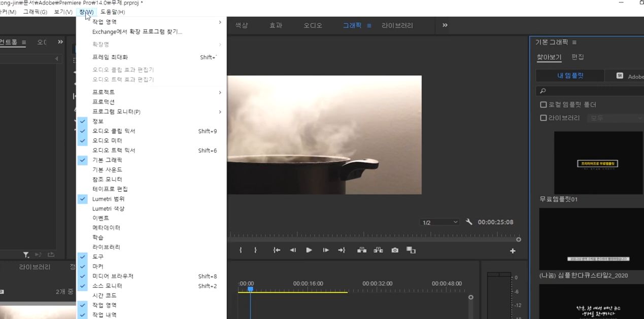Open the program monitor wrench settings
The image size is (644, 319).
(x=469, y=222)
